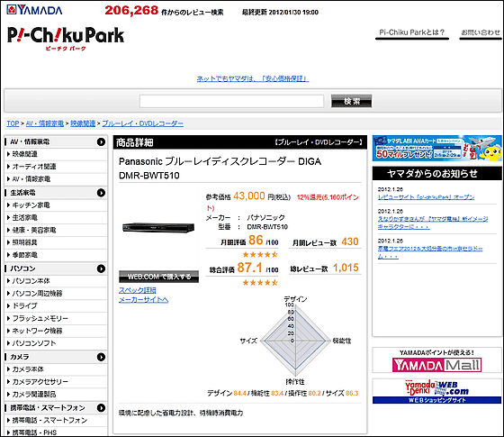Click the search text input field
Viewport: 504px width, 437px height.
click(231, 101)
